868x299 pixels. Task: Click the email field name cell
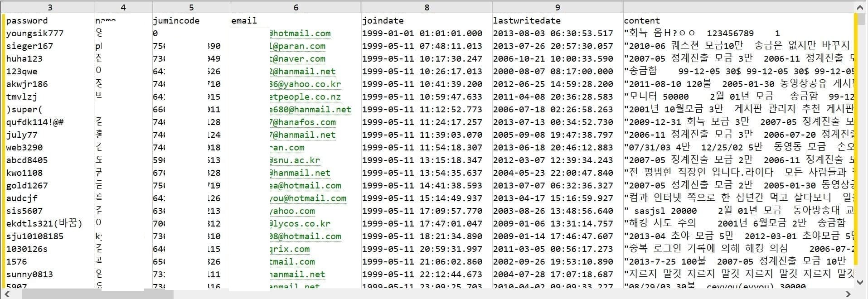point(296,20)
